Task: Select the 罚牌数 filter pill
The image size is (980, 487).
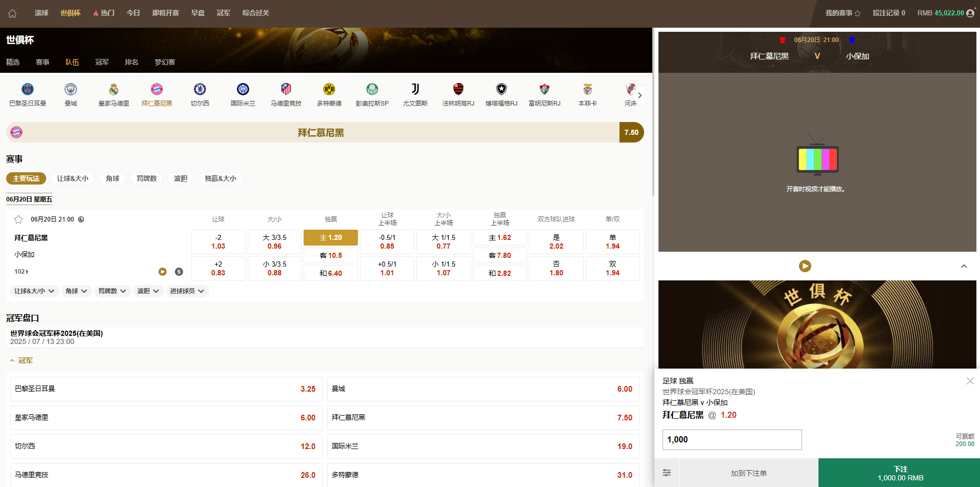Action: pos(147,178)
